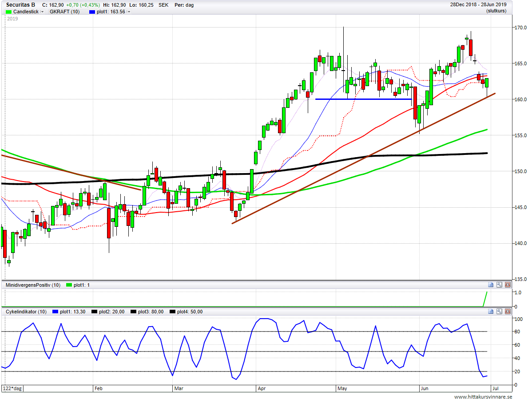Click the 'Hi: 162,90' value
The width and height of the screenshot is (532, 399).
point(114,5)
